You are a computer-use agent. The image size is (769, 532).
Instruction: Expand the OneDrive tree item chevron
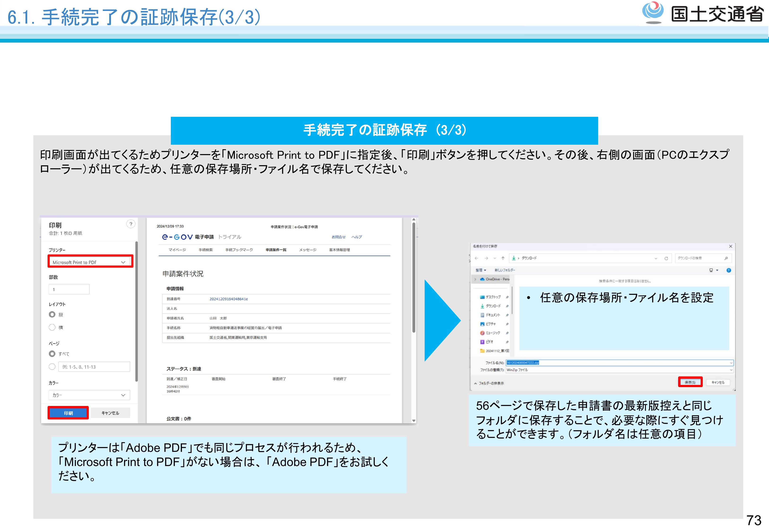475,279
